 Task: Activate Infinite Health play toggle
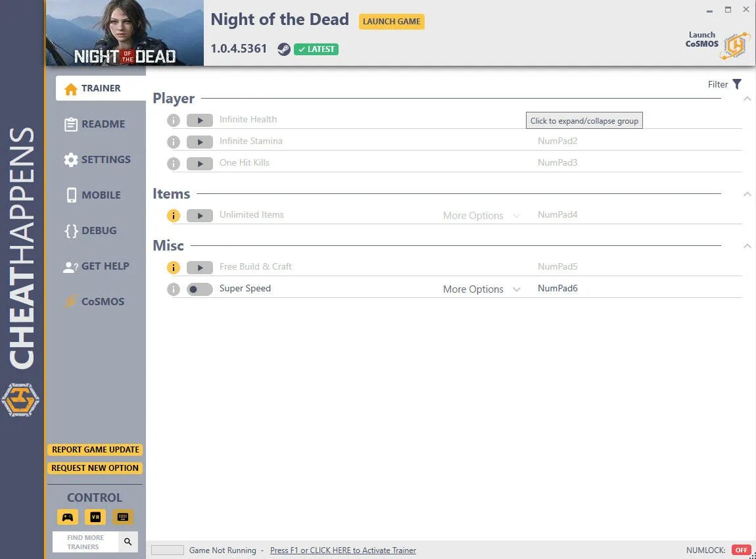pos(200,120)
